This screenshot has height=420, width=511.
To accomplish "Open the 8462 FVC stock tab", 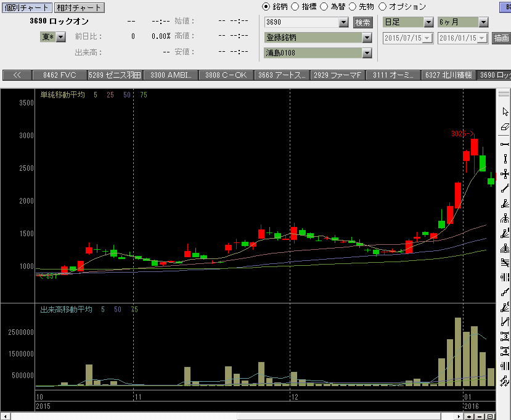I will (60, 75).
